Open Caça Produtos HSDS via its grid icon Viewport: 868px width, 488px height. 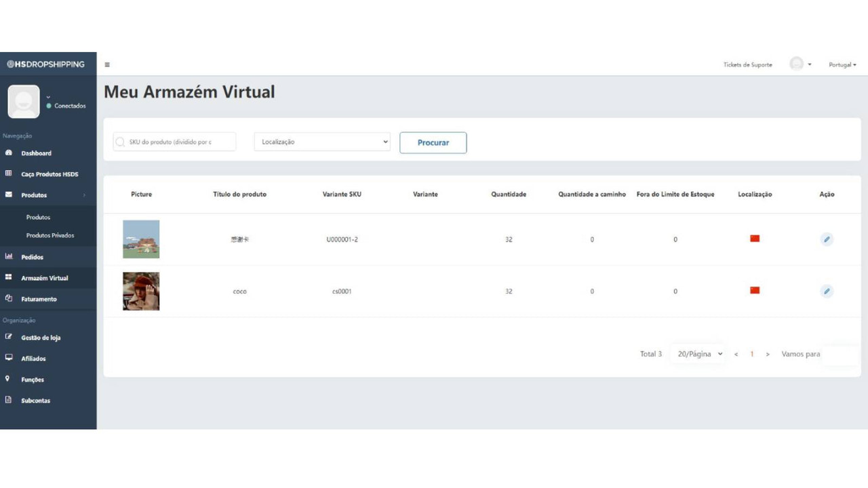[9, 174]
